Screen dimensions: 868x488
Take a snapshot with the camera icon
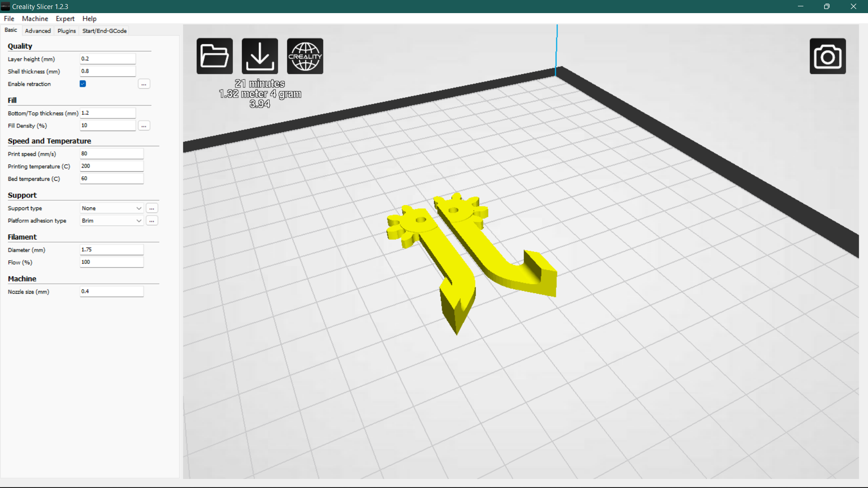coord(828,56)
